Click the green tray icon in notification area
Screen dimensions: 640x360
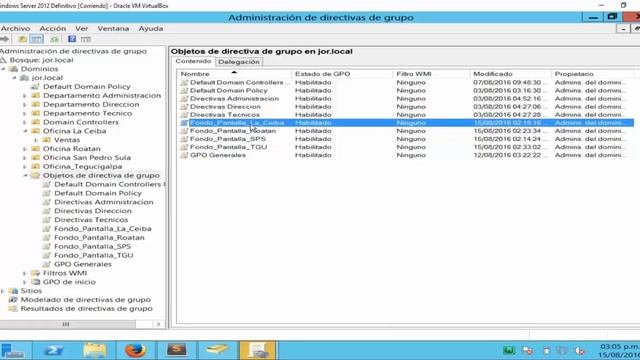tap(509, 350)
